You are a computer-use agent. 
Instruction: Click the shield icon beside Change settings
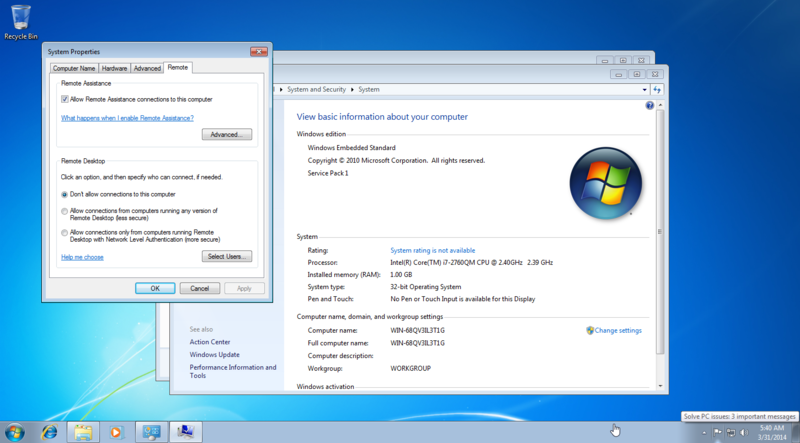pos(590,330)
